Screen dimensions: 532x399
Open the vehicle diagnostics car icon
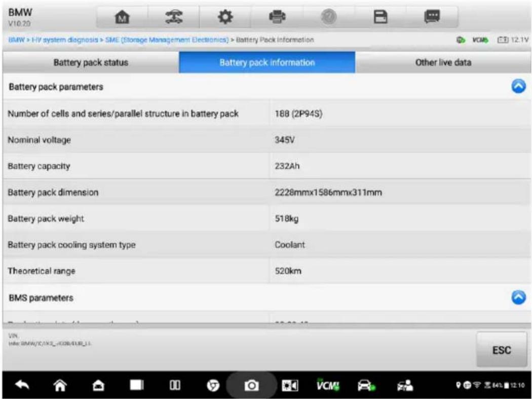(x=367, y=385)
